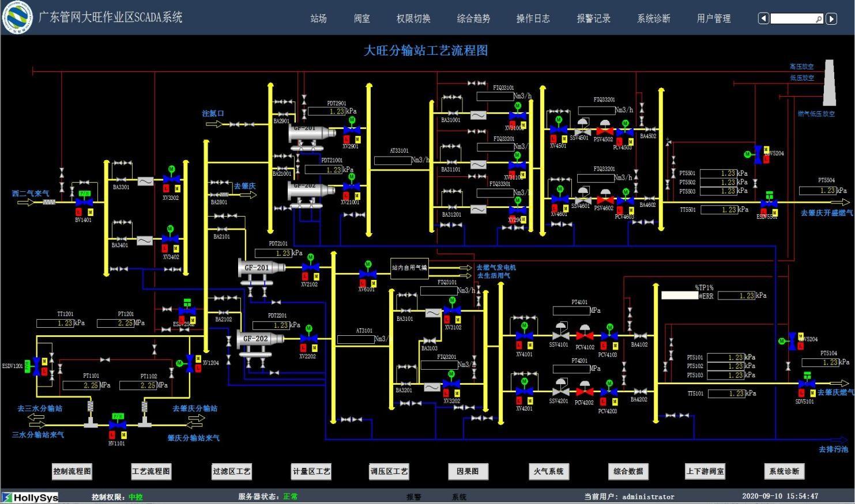The height and width of the screenshot is (504, 855).
Task: Click the SSV4101 safety shutoff valve
Action: coord(559,334)
